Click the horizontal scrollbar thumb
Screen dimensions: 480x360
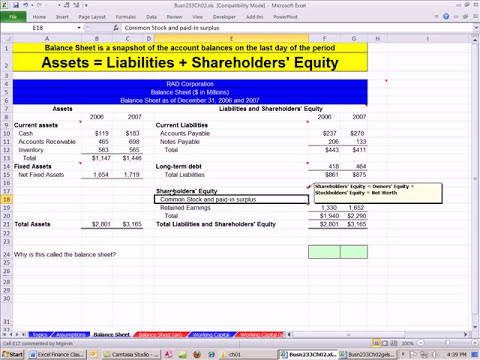[x=349, y=334]
